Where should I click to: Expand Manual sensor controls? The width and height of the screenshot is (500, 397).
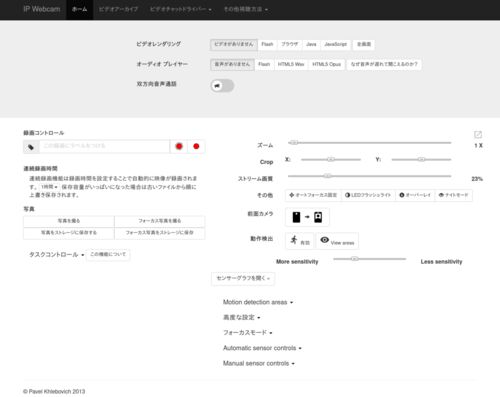pos(259,363)
